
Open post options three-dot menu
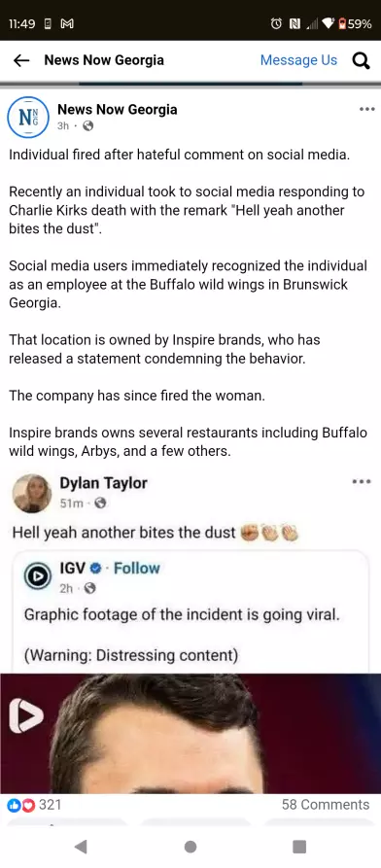click(x=367, y=109)
